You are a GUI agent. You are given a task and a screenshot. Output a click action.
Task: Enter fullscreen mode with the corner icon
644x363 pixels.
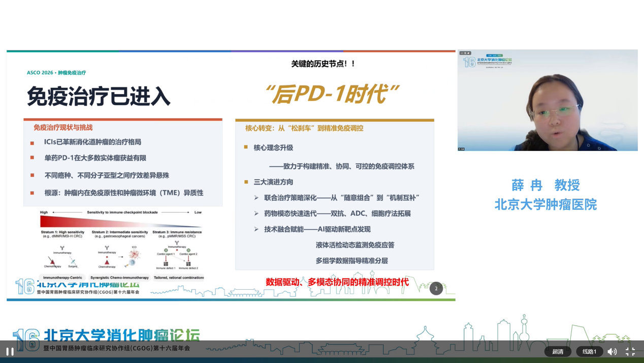(630, 351)
